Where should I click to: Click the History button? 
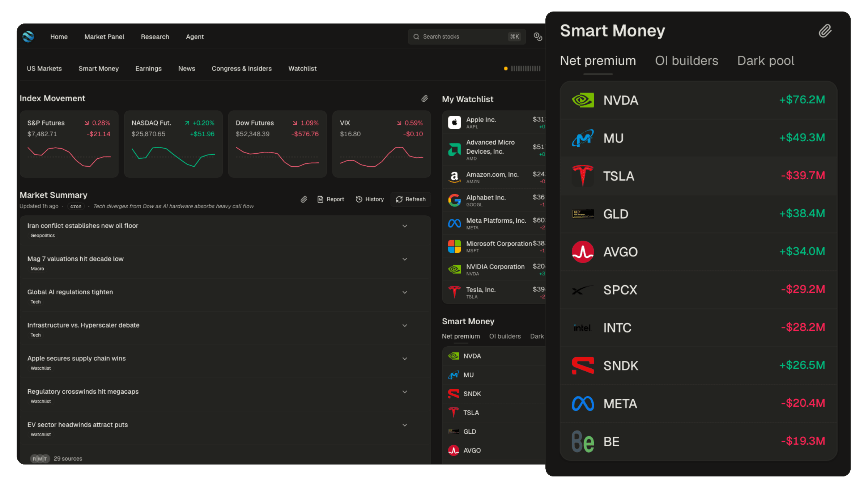pos(370,199)
